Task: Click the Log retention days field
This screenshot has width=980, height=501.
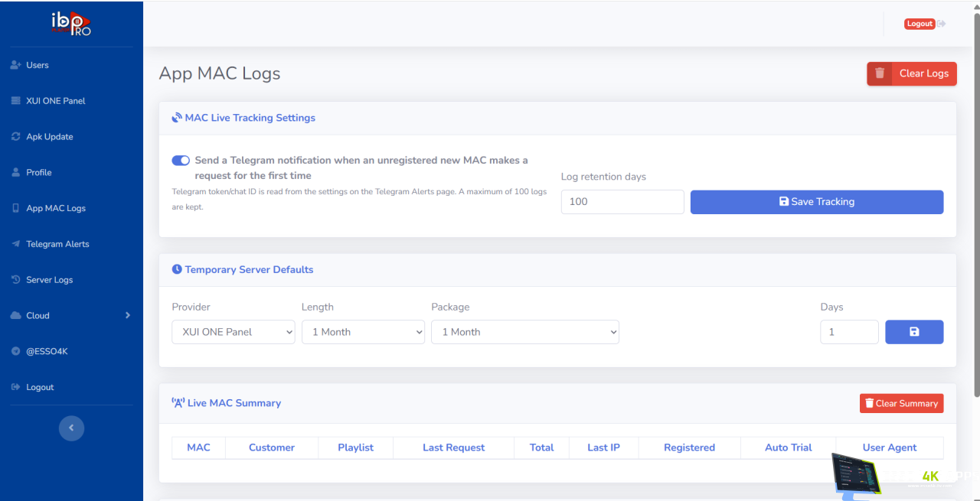Action: coord(622,202)
